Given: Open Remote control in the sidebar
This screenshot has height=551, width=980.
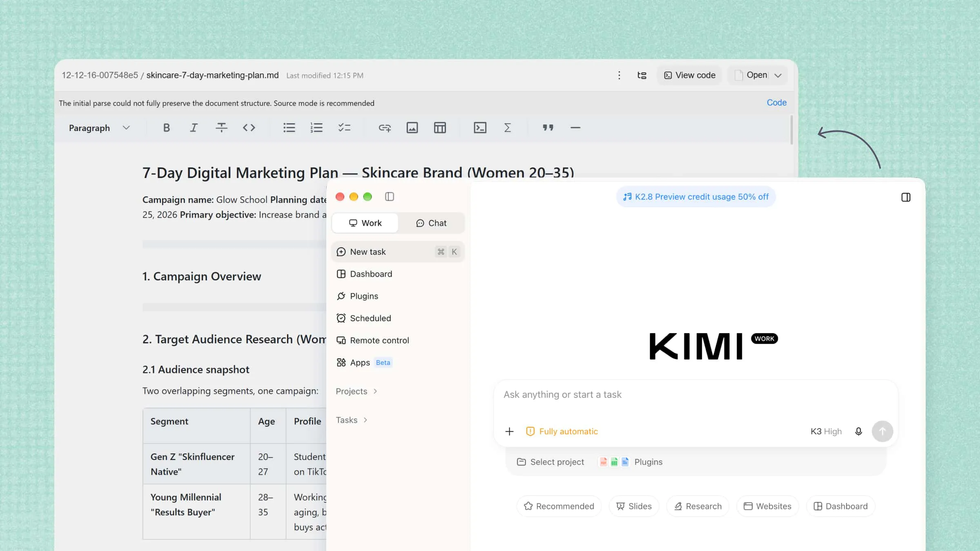Looking at the screenshot, I should [x=398, y=340].
